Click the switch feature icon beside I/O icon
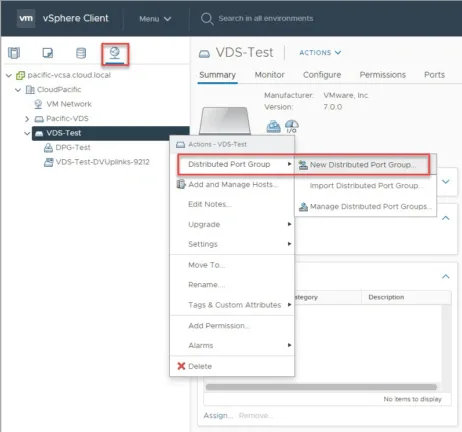The width and height of the screenshot is (462, 432). point(273,127)
